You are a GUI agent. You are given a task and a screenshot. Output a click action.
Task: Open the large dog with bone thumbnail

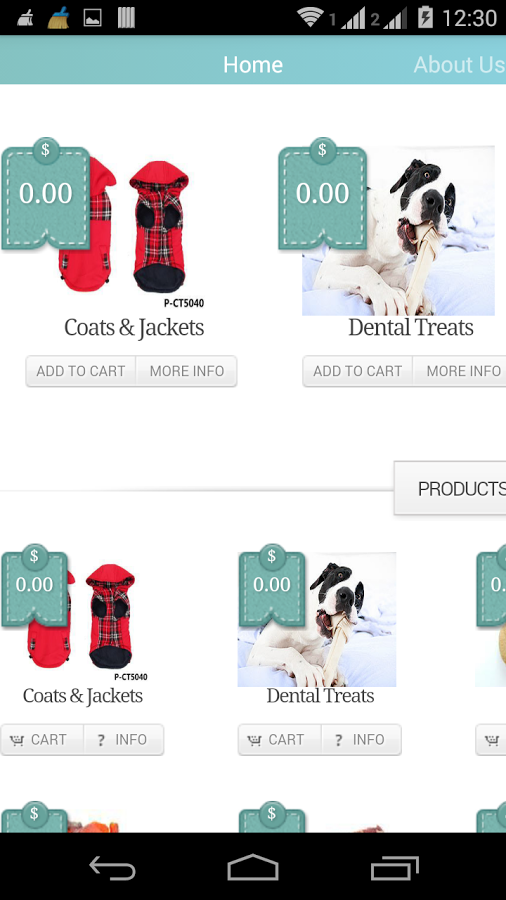398,231
